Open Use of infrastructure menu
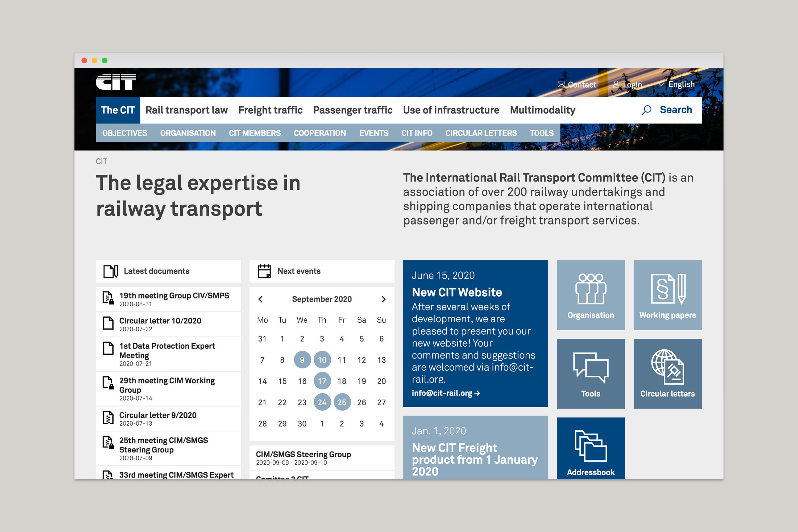798x532 pixels. click(451, 110)
